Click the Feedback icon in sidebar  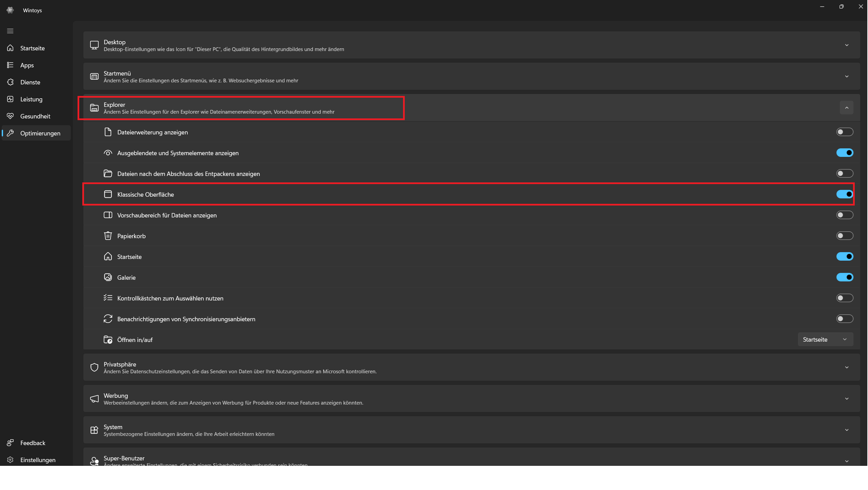(x=10, y=443)
